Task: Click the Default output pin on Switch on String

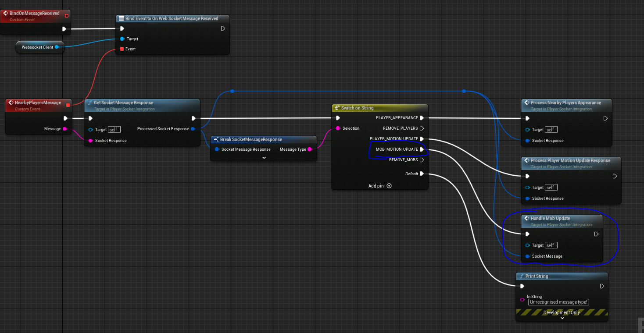Action: (422, 174)
